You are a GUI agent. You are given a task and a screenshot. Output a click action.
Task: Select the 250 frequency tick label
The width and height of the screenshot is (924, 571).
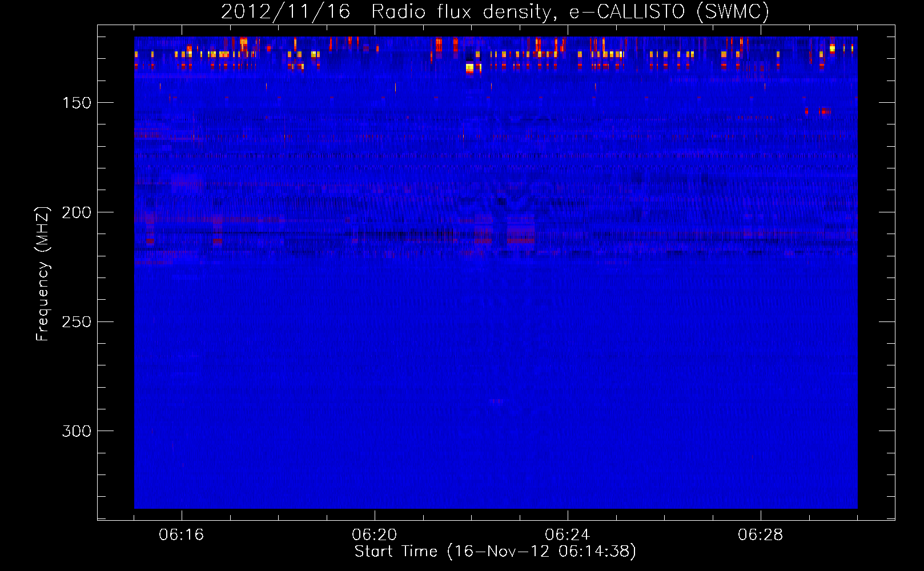click(x=77, y=321)
